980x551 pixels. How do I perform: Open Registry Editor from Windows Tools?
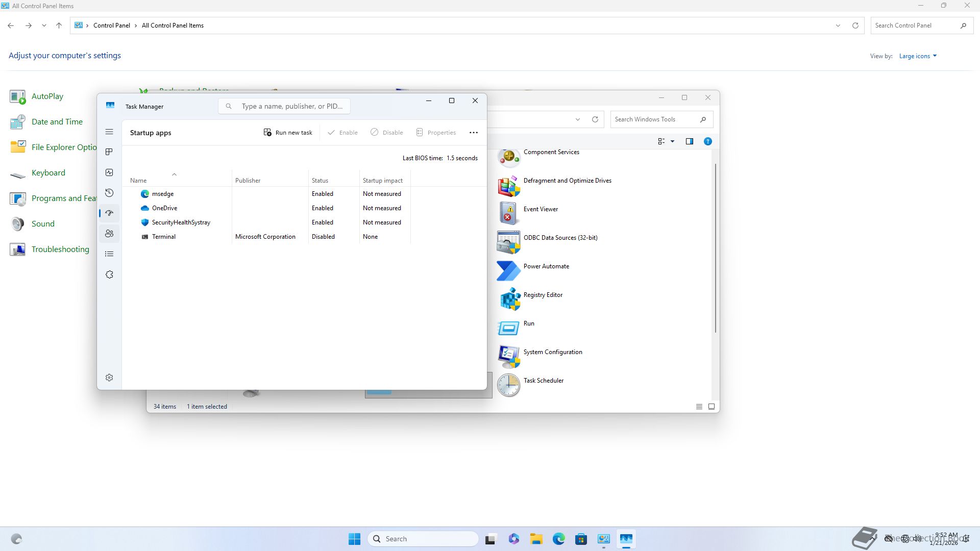[x=543, y=295]
